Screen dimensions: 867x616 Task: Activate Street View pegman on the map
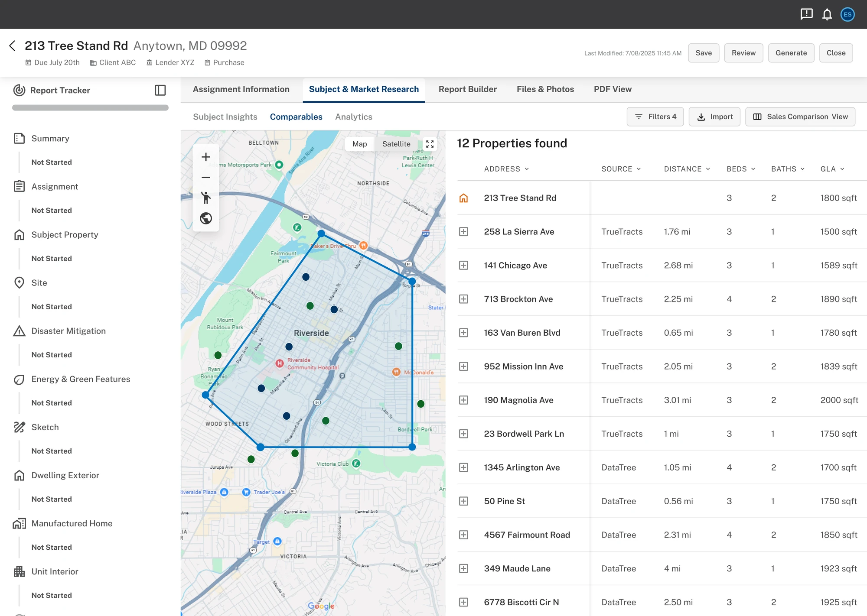click(x=206, y=198)
